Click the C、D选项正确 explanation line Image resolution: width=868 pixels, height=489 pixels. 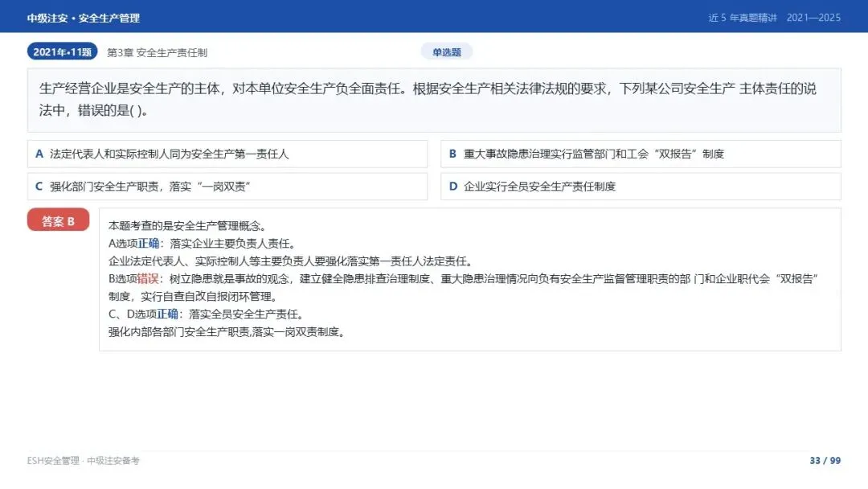click(x=207, y=314)
